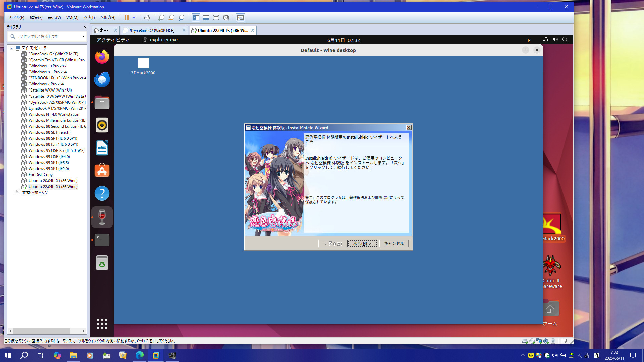The width and height of the screenshot is (644, 362).
Task: Open the ja input source indicator
Action: [529, 40]
